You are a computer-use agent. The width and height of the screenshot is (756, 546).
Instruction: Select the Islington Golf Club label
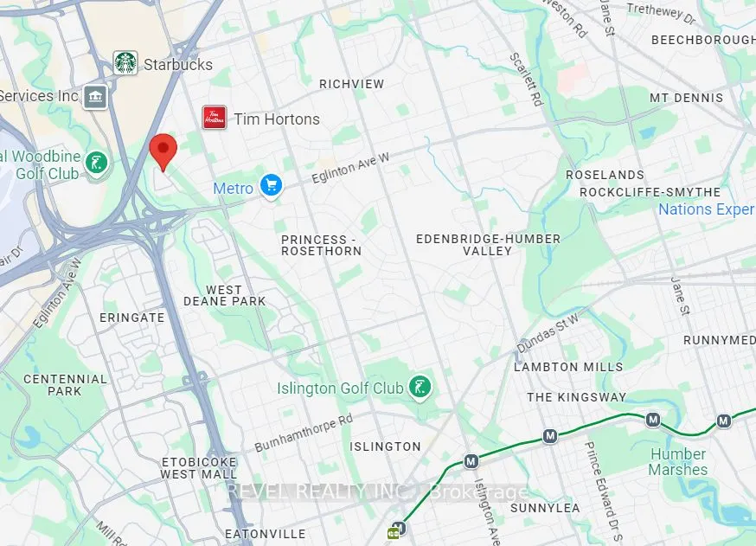(x=340, y=389)
